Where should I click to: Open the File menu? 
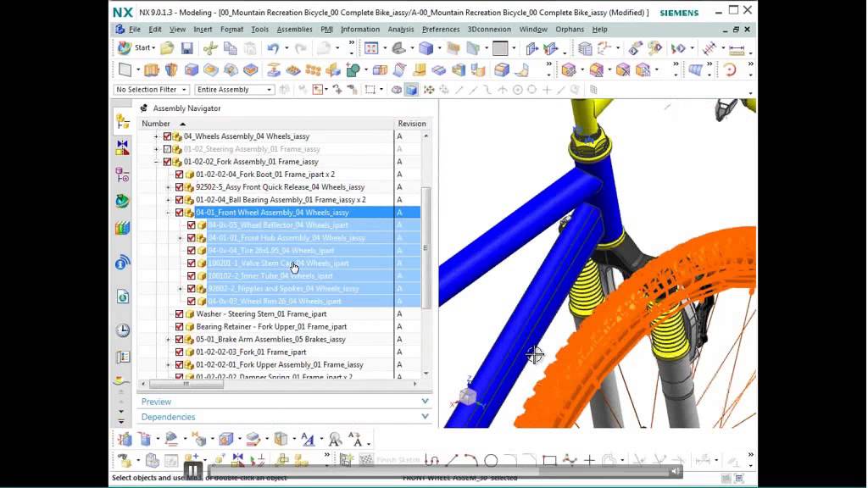[135, 30]
